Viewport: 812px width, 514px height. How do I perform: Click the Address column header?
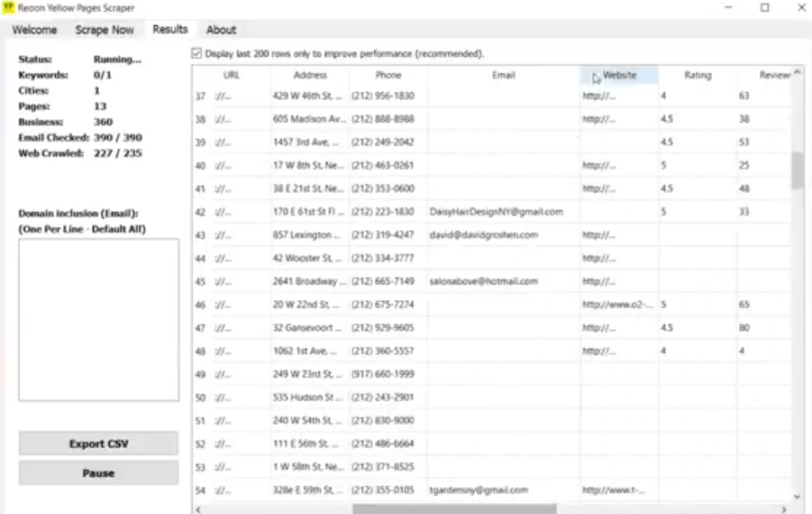(x=310, y=76)
